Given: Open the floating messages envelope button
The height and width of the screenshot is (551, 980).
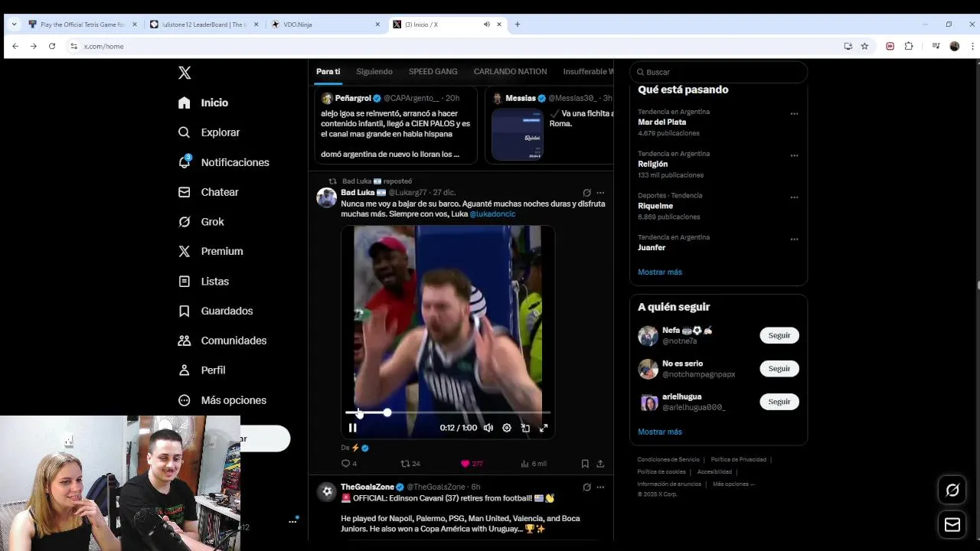Looking at the screenshot, I should [x=952, y=525].
